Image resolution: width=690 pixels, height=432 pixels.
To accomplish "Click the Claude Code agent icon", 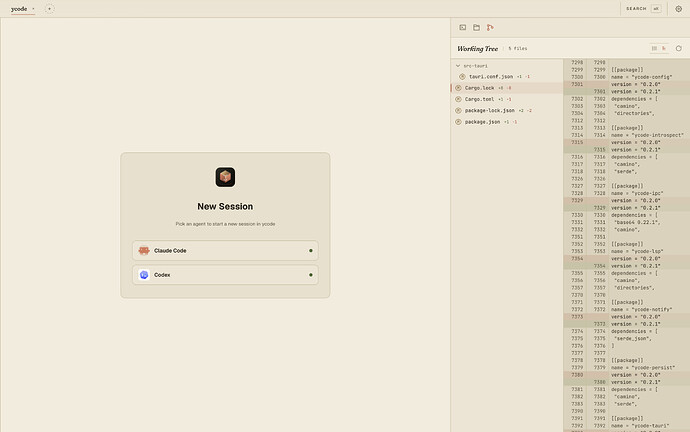I will pos(144,250).
